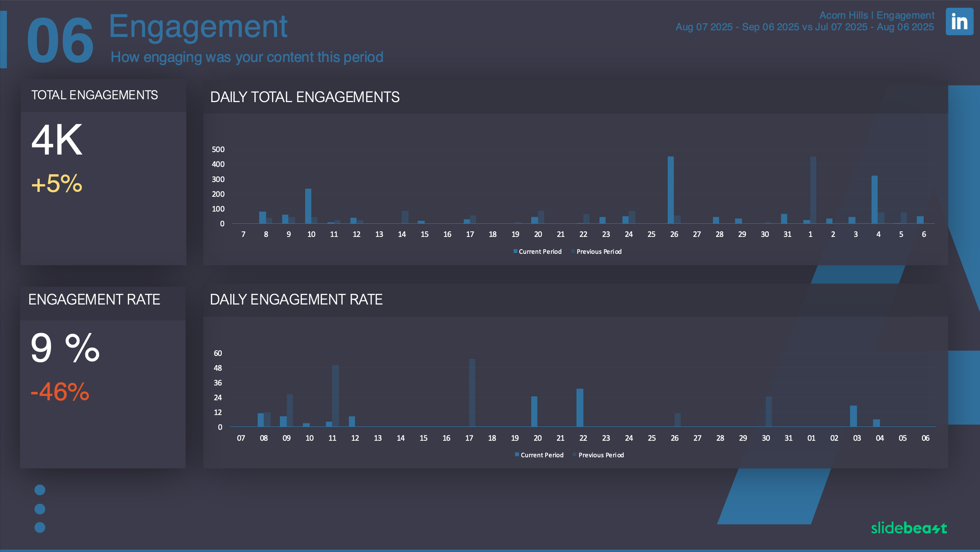Screen dimensions: 980x552
Task: Click the '4K' total engagements value
Action: pyautogui.click(x=57, y=140)
